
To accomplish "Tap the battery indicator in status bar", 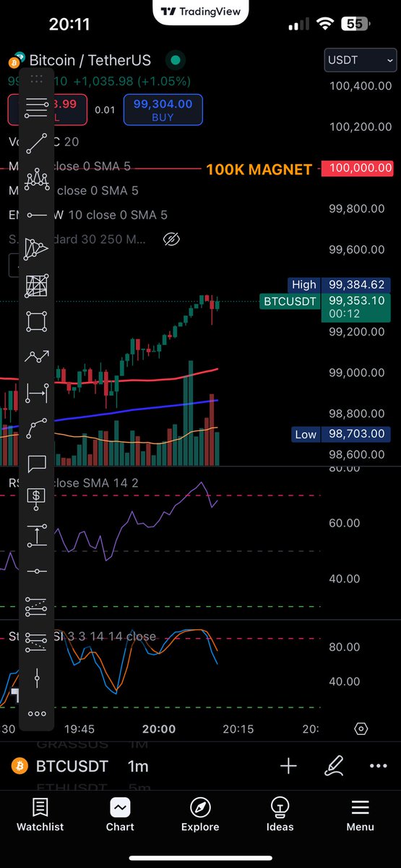I will tap(354, 24).
